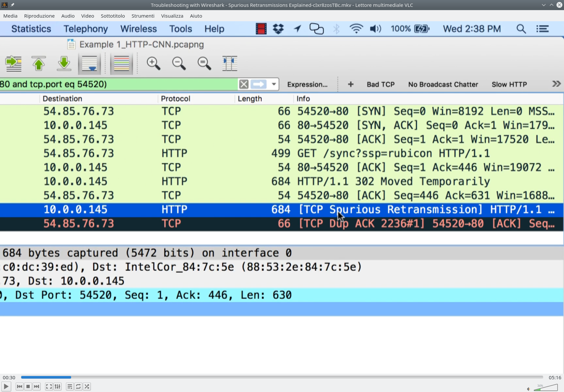The width and height of the screenshot is (564, 392).
Task: Open the Expression... filter builder
Action: [x=307, y=85]
